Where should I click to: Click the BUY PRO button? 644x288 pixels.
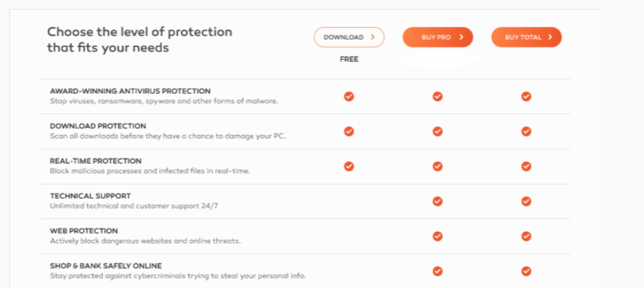(438, 38)
